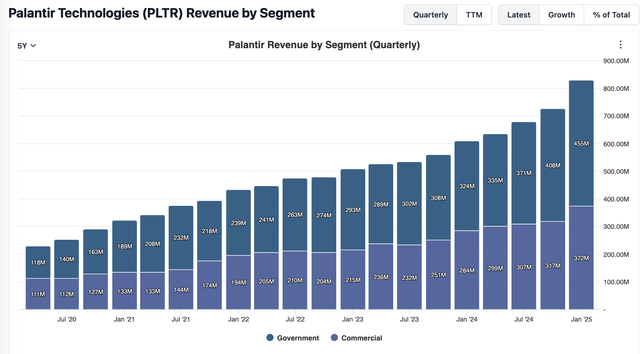Viewport: 644px width, 354px height.
Task: Switch to the TTM view tab
Action: [474, 15]
